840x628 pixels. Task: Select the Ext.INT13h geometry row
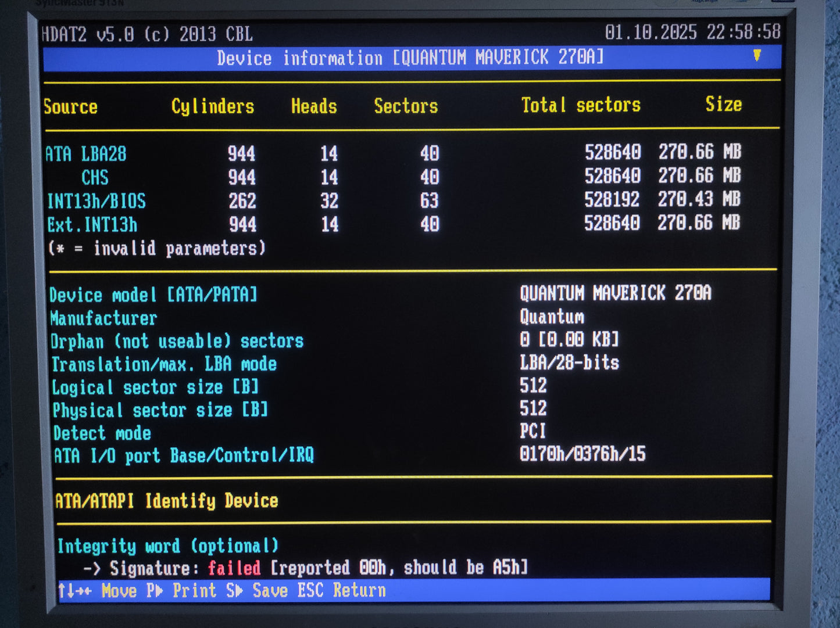94,225
